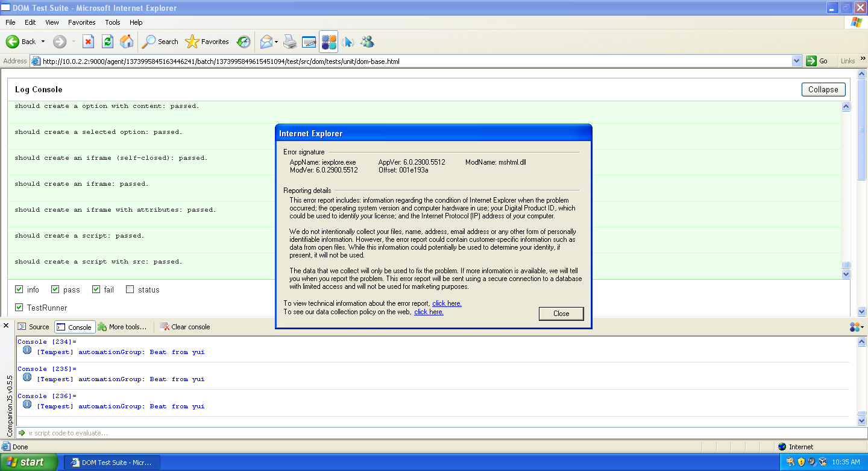Screen dimensions: 868x471
Task: Click the IE page icon in address bar
Action: pyautogui.click(x=36, y=61)
